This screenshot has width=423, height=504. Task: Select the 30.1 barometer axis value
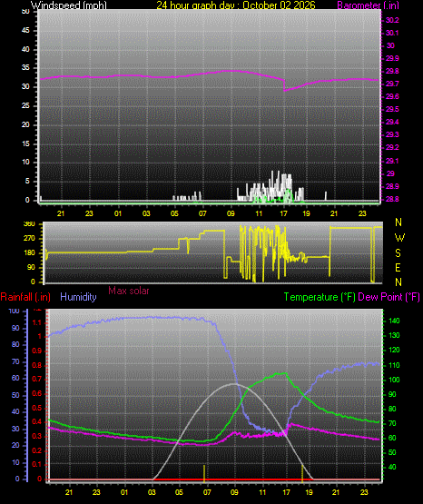coord(392,33)
